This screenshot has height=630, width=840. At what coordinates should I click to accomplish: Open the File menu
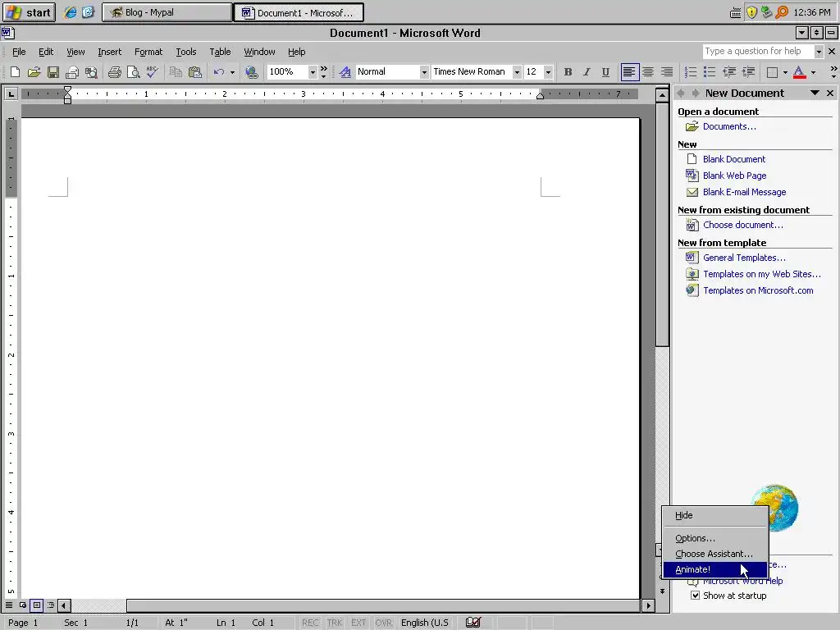coord(19,52)
